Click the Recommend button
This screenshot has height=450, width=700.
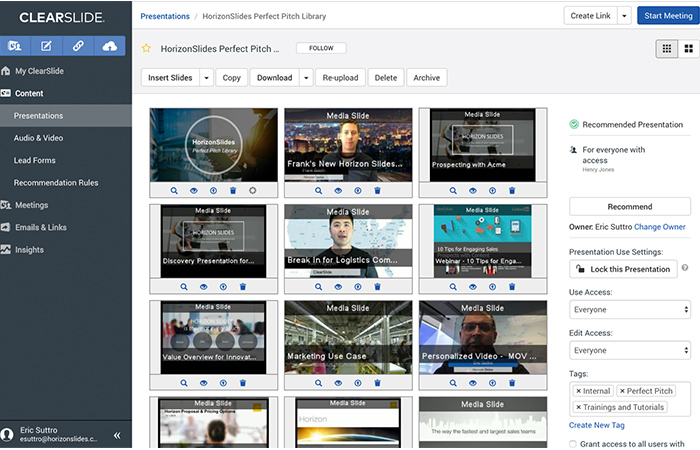[630, 207]
